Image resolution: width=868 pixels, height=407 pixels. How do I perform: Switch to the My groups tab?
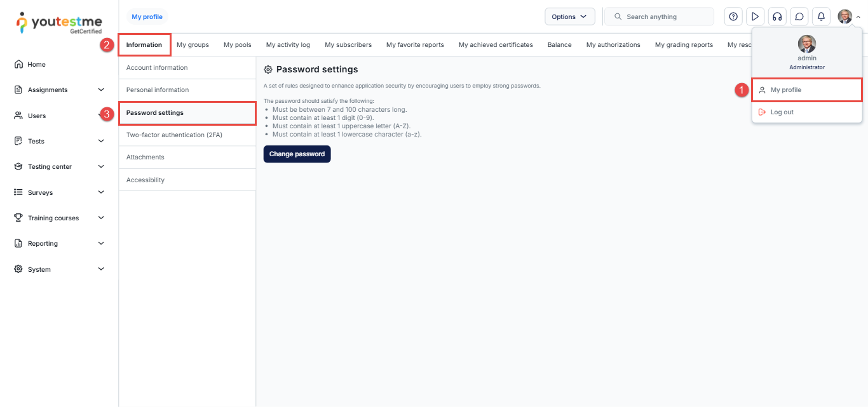point(193,45)
